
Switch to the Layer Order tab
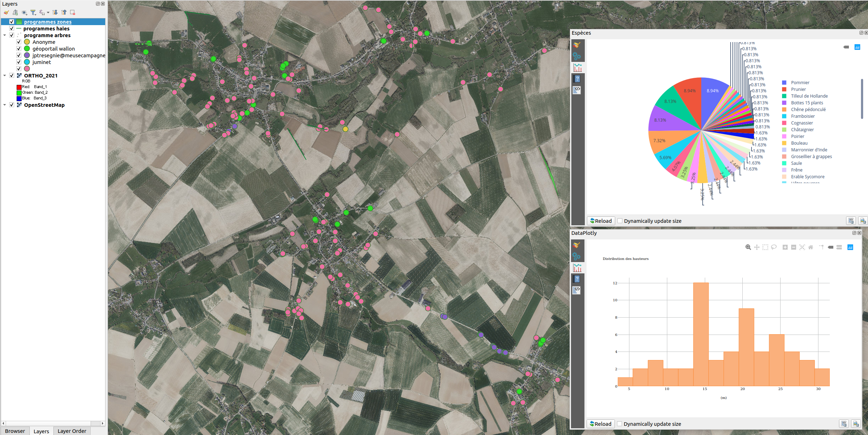pos(72,431)
